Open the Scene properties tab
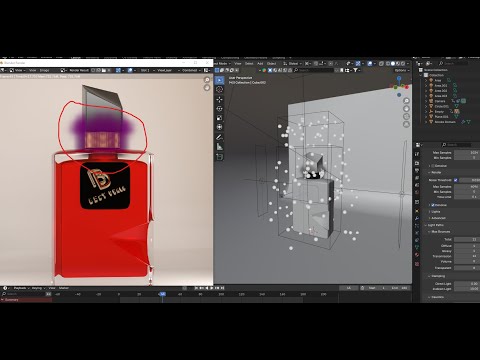The height and width of the screenshot is (360, 480). (417, 185)
